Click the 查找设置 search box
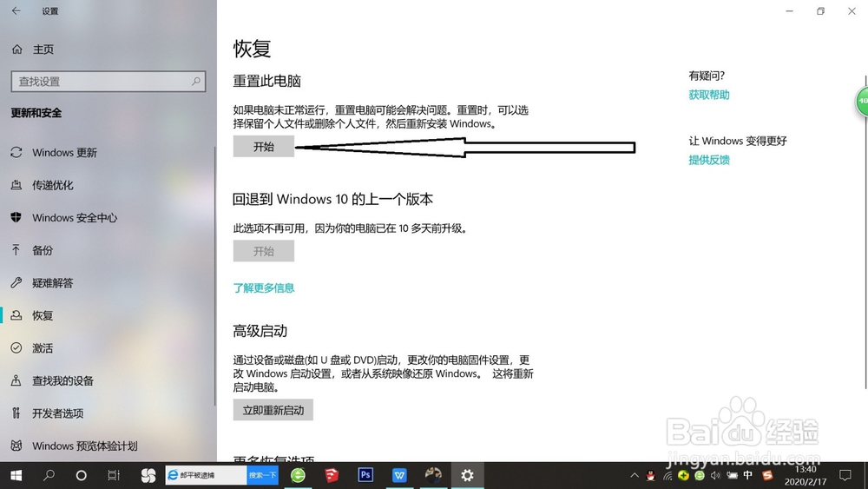868x489 pixels. point(108,82)
